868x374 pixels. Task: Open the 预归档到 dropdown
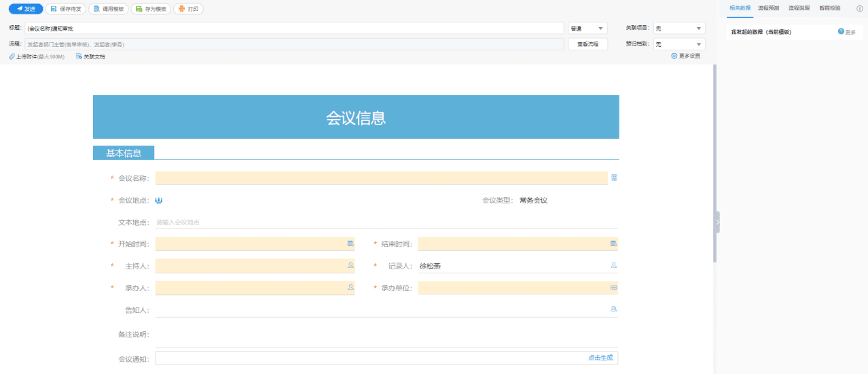[x=678, y=44]
